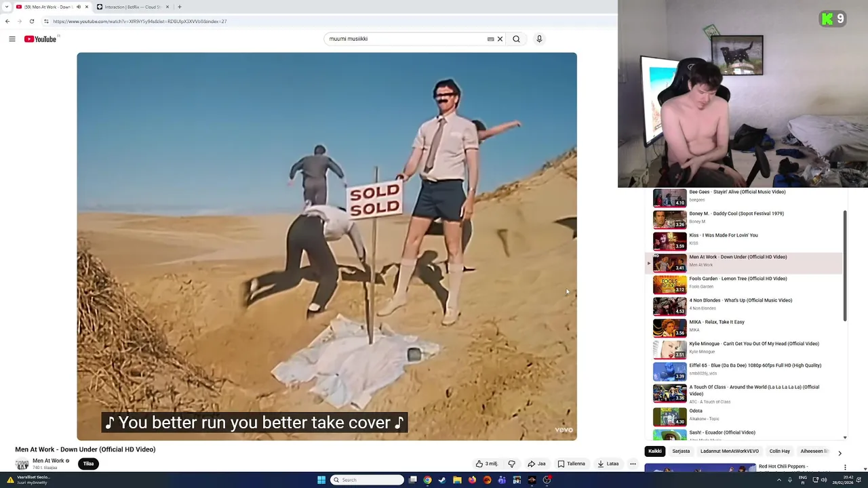The height and width of the screenshot is (488, 868).
Task: Open menu for Red Hot Chili Peppers suggestion
Action: 845,467
